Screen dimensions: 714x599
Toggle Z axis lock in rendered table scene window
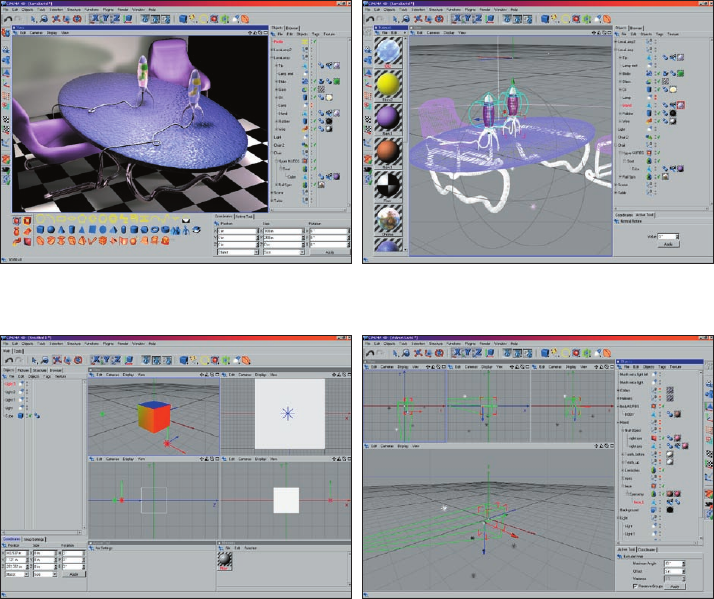[116, 19]
